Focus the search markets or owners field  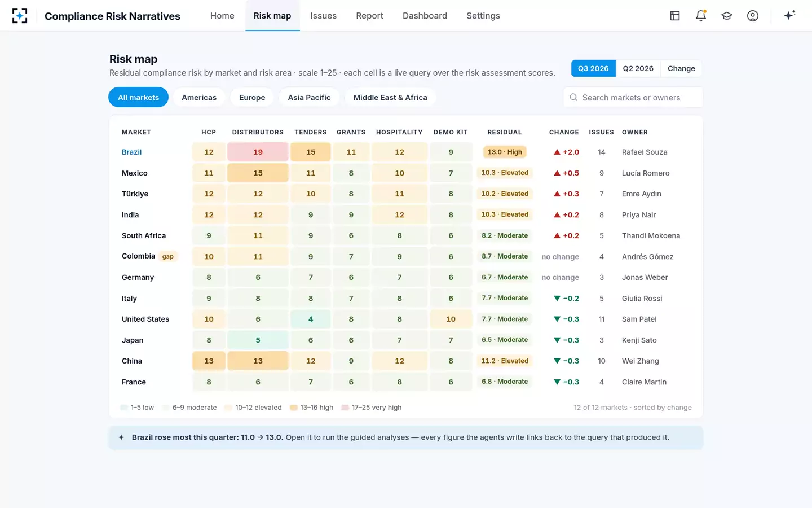[633, 97]
